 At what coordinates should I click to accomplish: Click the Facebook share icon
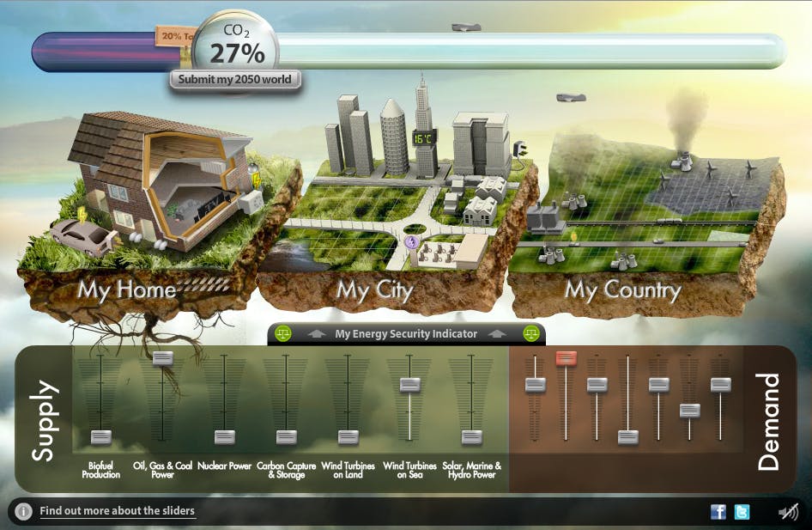(x=718, y=512)
